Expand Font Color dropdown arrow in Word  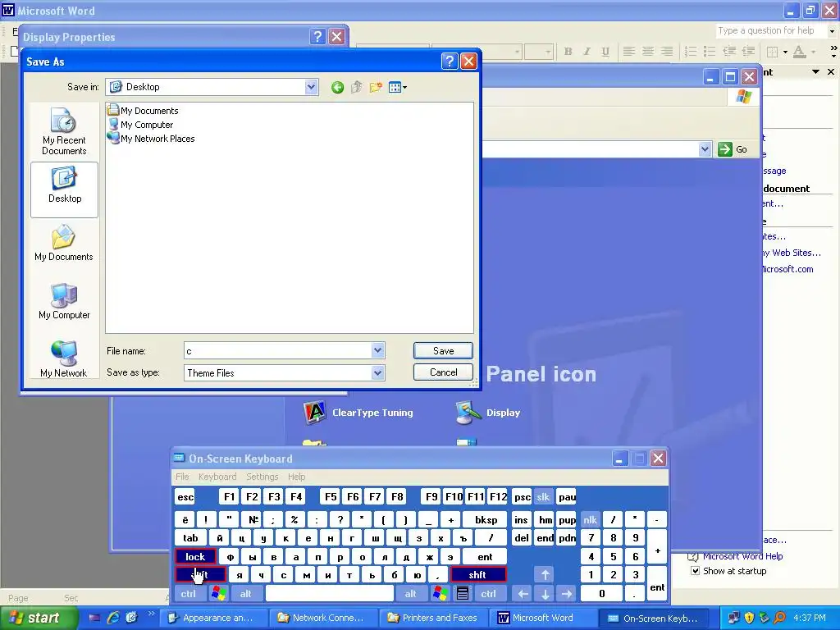pos(813,52)
